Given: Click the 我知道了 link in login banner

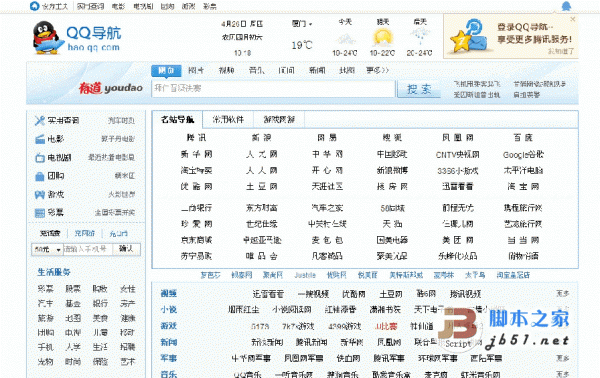Looking at the screenshot, I should 561,51.
